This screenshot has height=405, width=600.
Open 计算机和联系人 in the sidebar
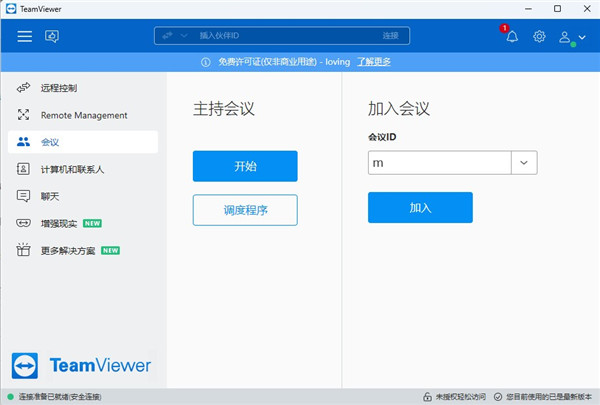coord(72,169)
